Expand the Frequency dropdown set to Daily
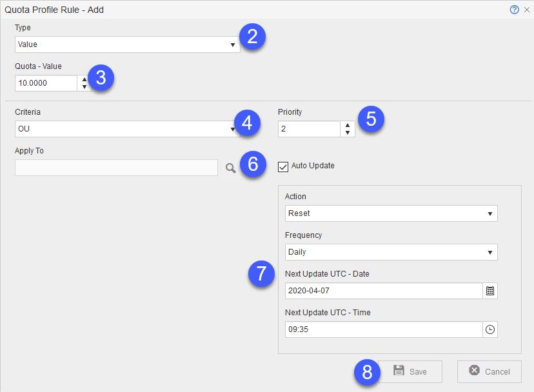 pos(391,252)
